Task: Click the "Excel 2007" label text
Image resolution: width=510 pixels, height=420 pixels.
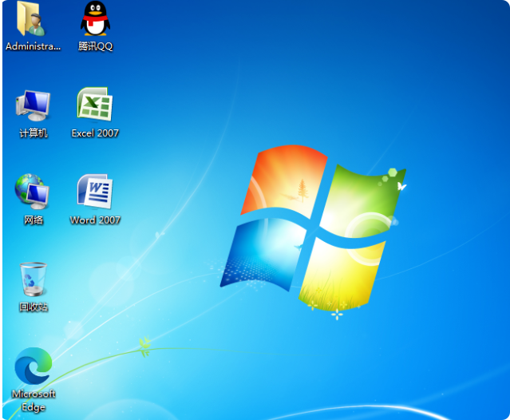Action: (x=95, y=133)
